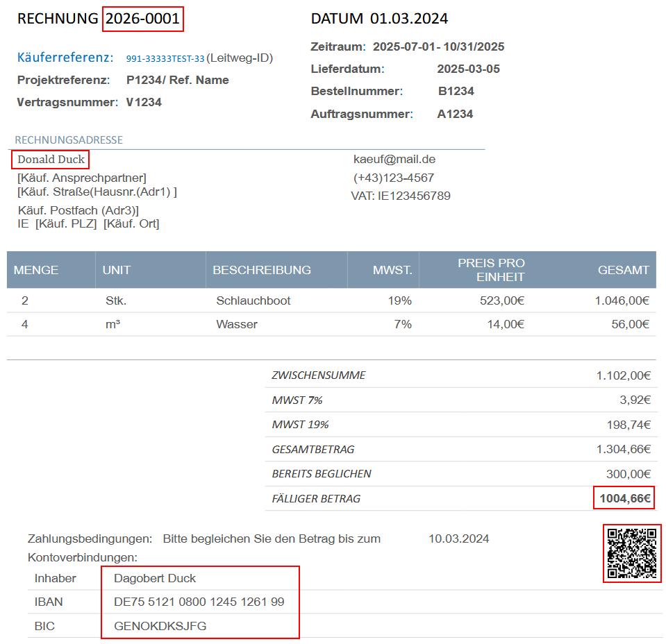666x644 pixels.
Task: Select the IBAN DE75 5121 0800 1245 1261 99
Action: point(199,602)
